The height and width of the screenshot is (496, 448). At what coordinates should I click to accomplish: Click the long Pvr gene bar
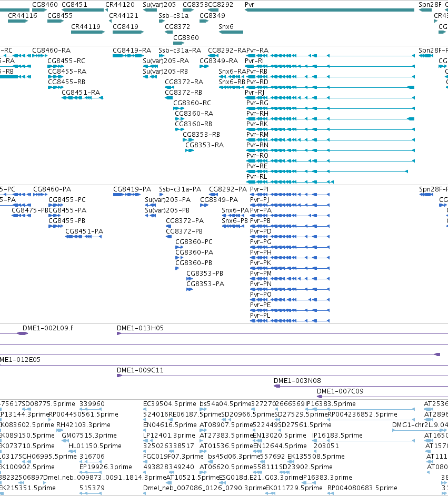pyautogui.click(x=330, y=10)
